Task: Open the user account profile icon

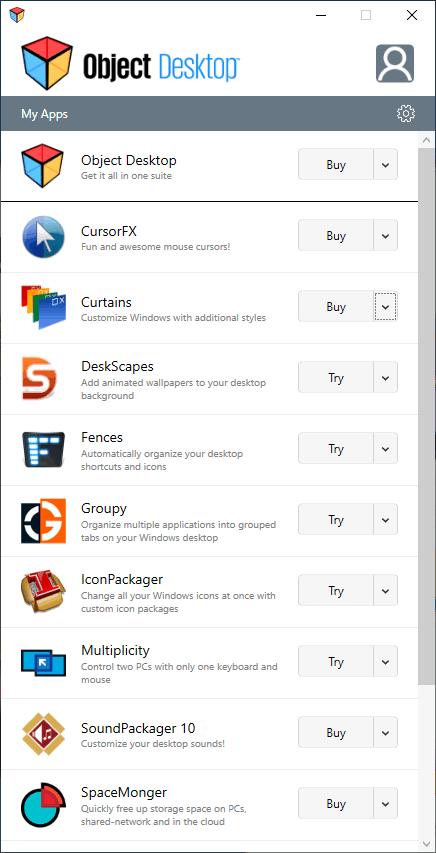Action: (x=395, y=64)
